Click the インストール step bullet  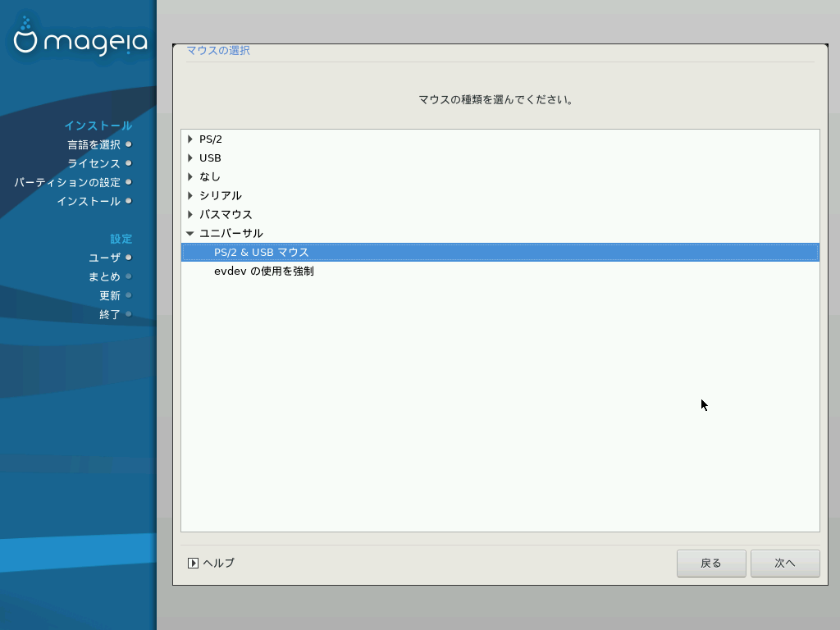coord(129,201)
